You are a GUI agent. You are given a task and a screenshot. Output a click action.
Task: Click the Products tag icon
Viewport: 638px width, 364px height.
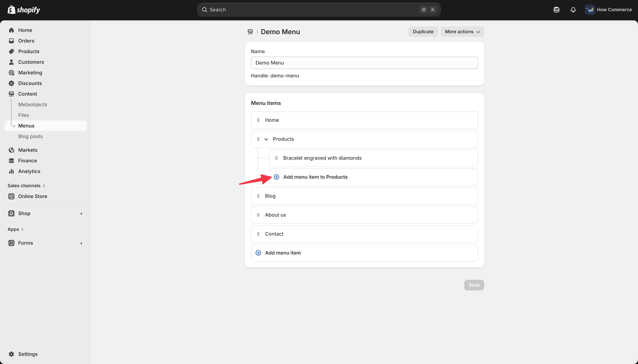coord(11,51)
